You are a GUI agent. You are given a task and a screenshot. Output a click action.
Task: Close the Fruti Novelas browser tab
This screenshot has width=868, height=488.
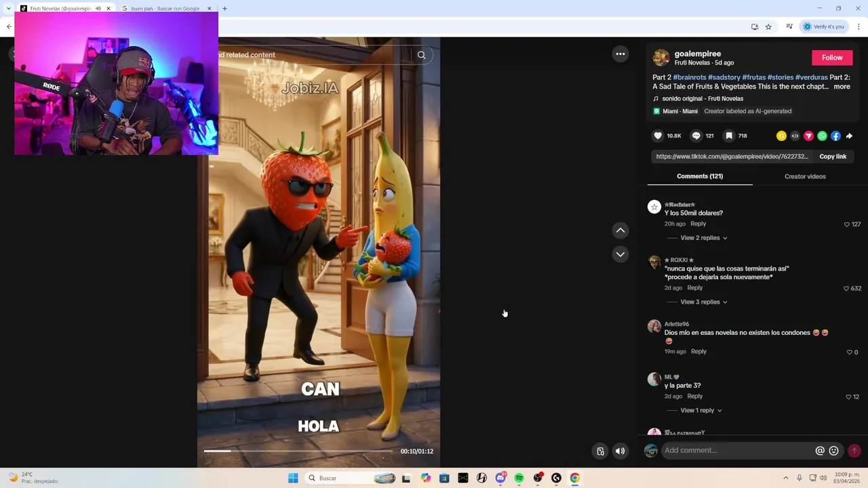[108, 9]
